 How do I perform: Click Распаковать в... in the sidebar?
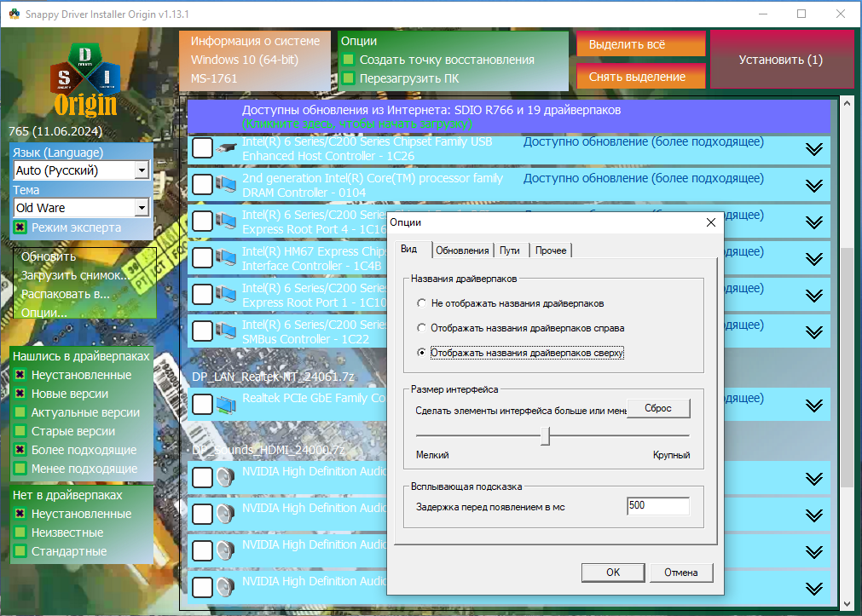click(x=66, y=294)
